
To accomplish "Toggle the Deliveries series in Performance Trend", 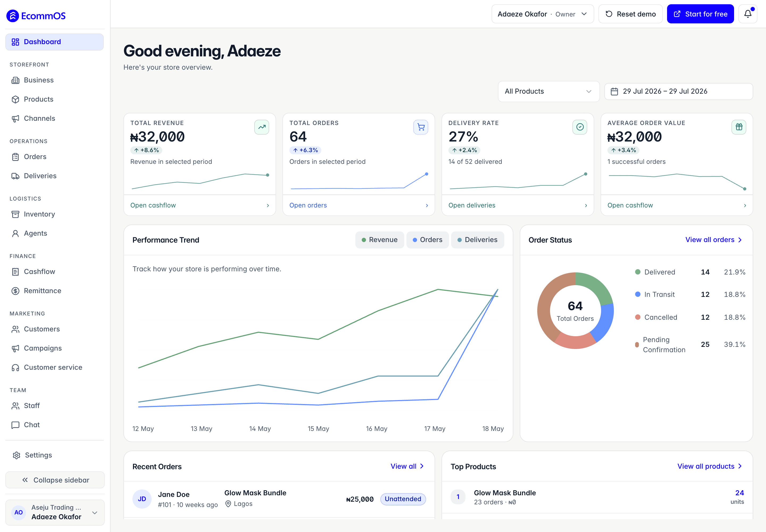I will [477, 240].
